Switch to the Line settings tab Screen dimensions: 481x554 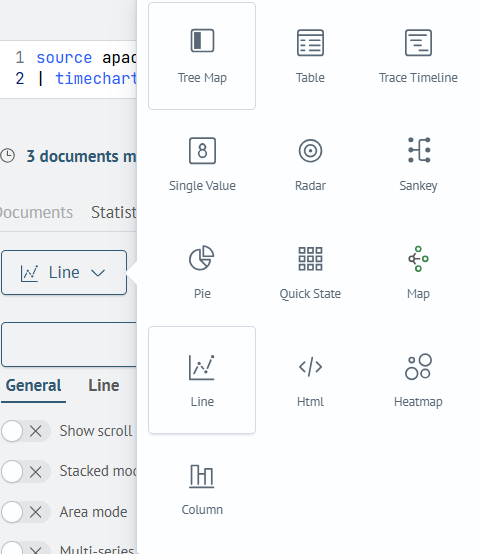coord(104,385)
